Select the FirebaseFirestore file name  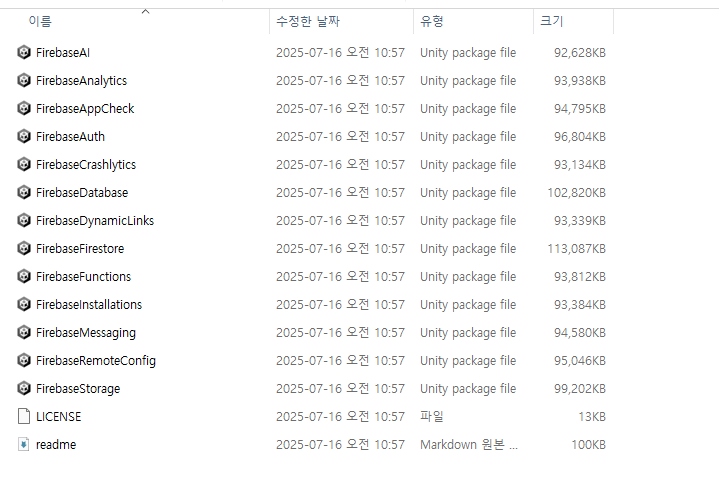80,249
